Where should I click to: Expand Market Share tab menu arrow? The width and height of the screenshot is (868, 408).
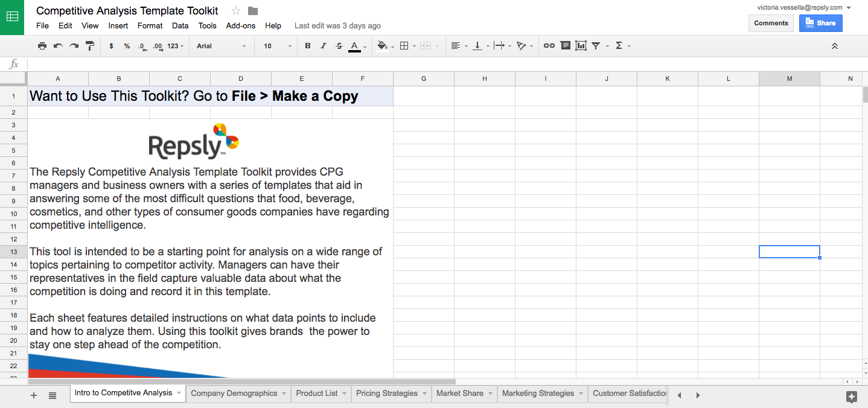490,394
